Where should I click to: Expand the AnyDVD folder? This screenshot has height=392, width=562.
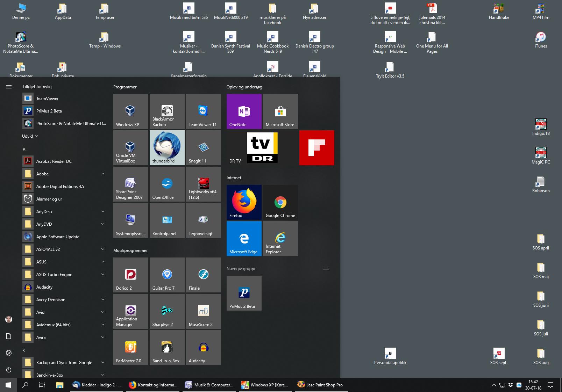pyautogui.click(x=64, y=224)
